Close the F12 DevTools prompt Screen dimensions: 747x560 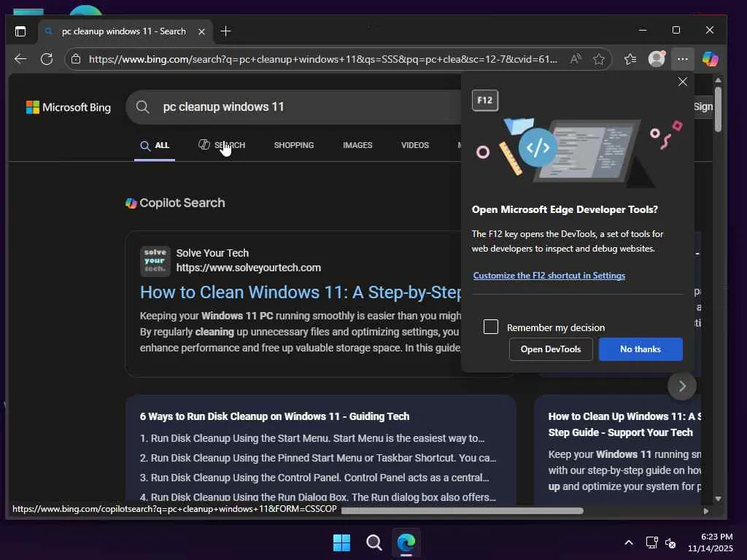[x=683, y=82]
